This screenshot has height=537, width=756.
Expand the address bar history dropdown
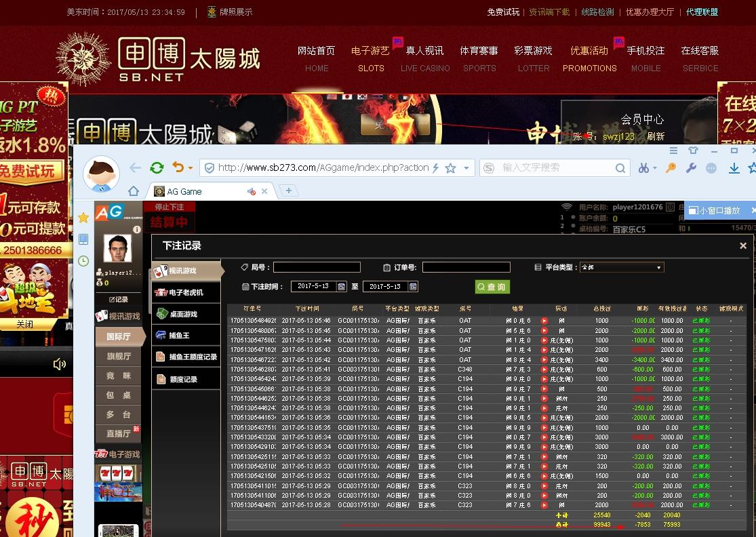pyautogui.click(x=466, y=168)
